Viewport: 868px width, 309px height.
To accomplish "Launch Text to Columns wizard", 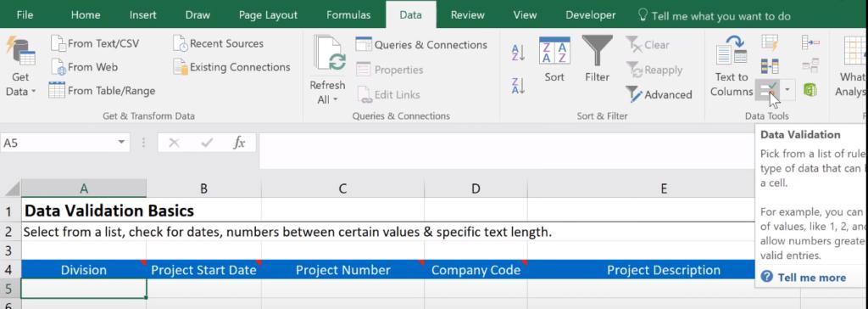I will pos(732,66).
